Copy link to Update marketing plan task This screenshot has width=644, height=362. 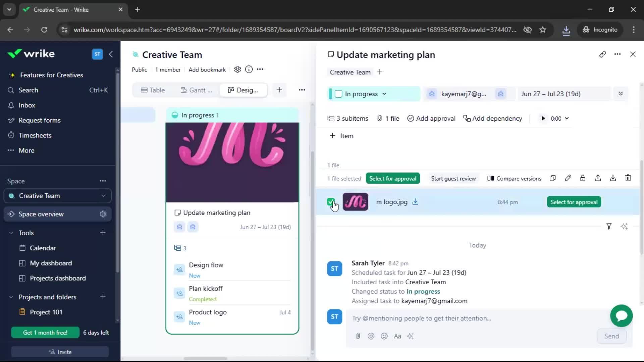pyautogui.click(x=602, y=54)
